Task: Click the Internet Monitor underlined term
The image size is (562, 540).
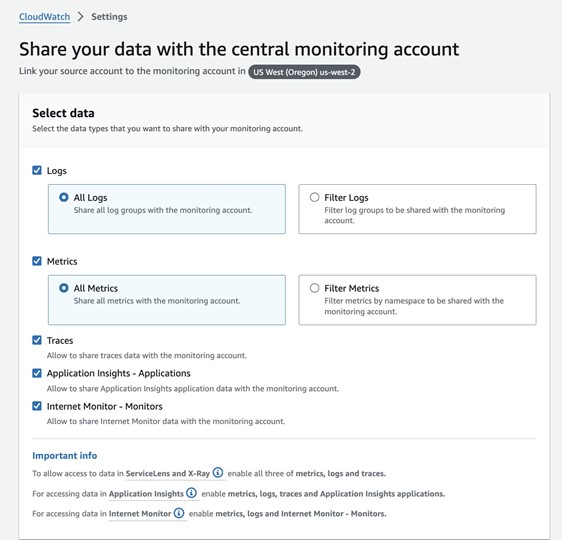Action: click(x=140, y=513)
